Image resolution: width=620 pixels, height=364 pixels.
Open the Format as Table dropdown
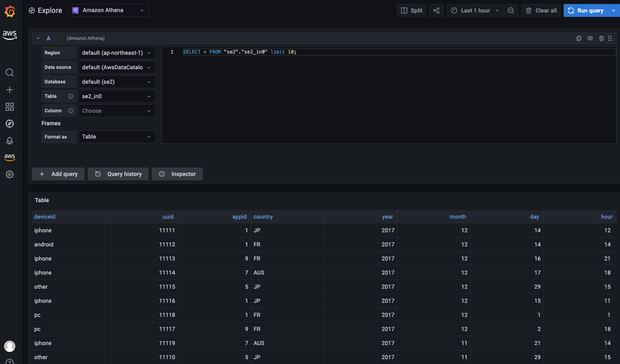(117, 136)
